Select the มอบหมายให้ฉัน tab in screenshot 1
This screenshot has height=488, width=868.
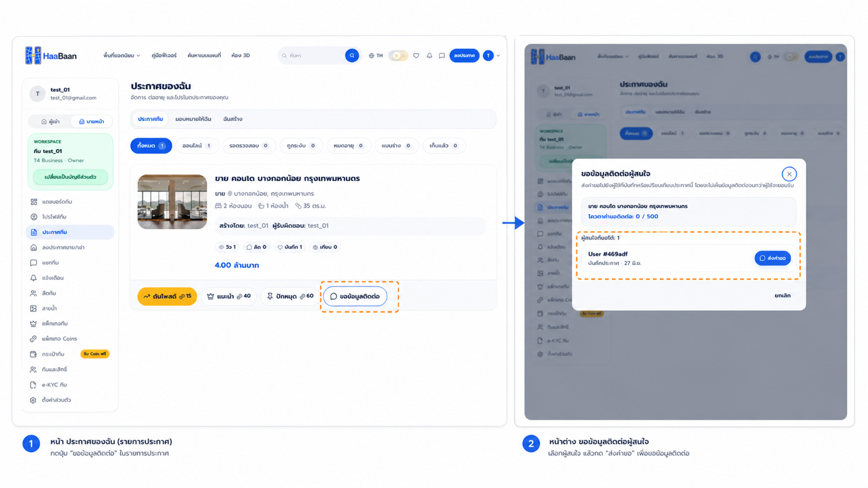pyautogui.click(x=193, y=119)
